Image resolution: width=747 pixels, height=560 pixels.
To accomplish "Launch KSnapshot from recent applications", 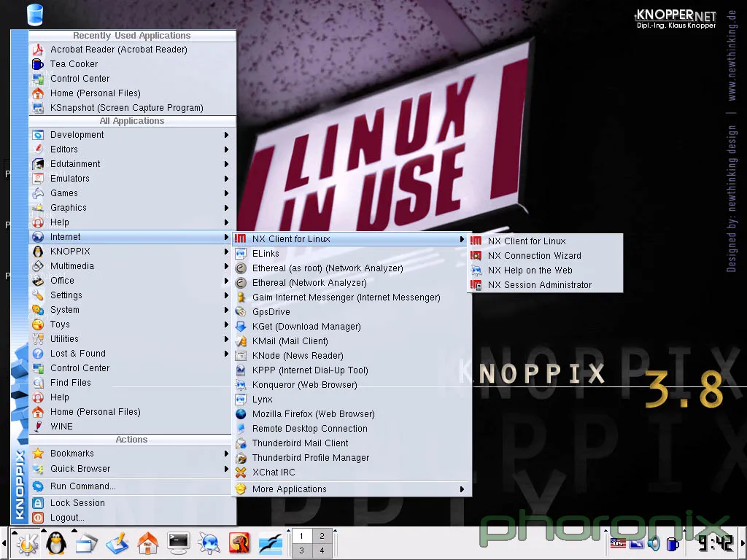I will click(132, 108).
